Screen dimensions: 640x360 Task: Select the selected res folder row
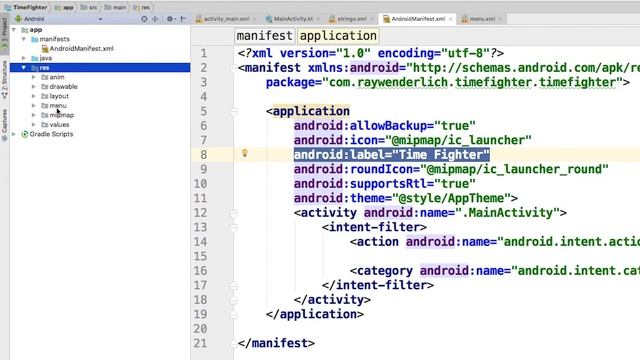(x=100, y=68)
